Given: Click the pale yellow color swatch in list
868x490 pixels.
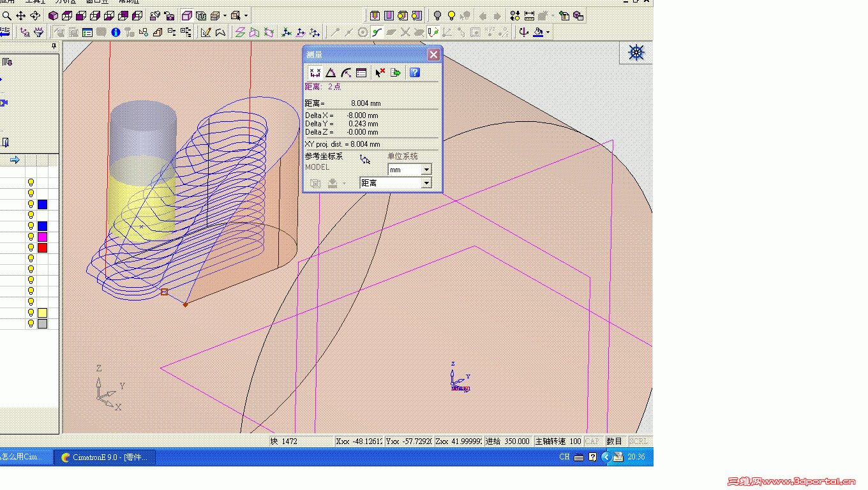Looking at the screenshot, I should coord(42,313).
